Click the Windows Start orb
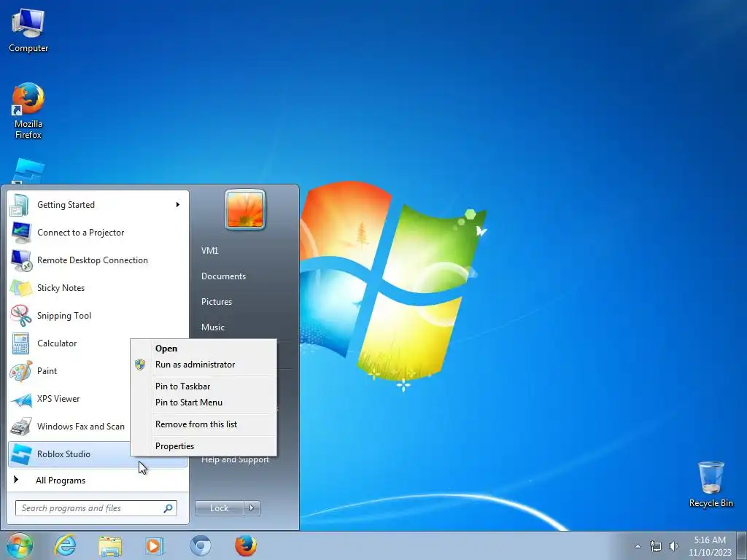This screenshot has width=747, height=560. [19, 545]
